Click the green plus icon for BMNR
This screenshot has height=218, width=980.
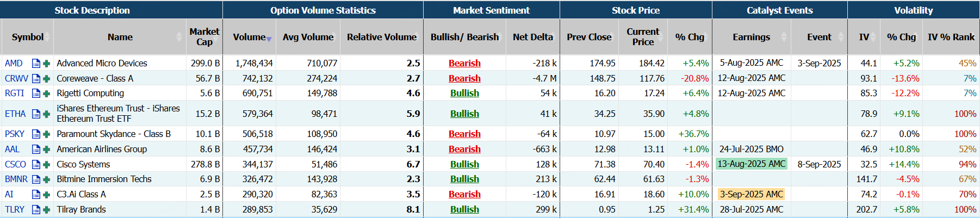47,179
